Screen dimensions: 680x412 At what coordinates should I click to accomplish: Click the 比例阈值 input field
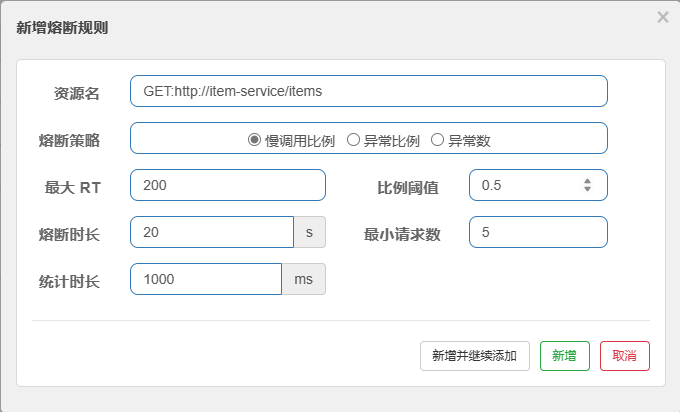pyautogui.click(x=538, y=185)
